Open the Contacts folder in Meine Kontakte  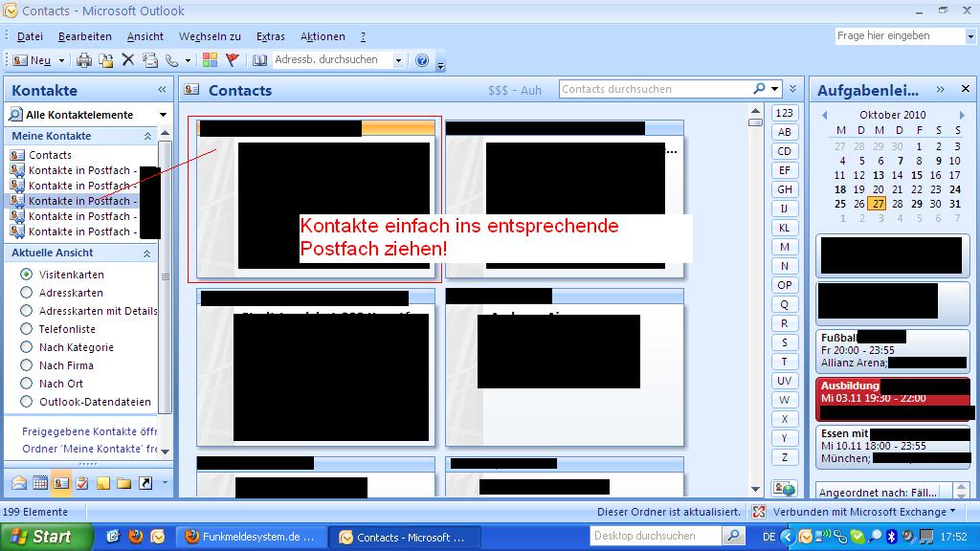[x=50, y=155]
